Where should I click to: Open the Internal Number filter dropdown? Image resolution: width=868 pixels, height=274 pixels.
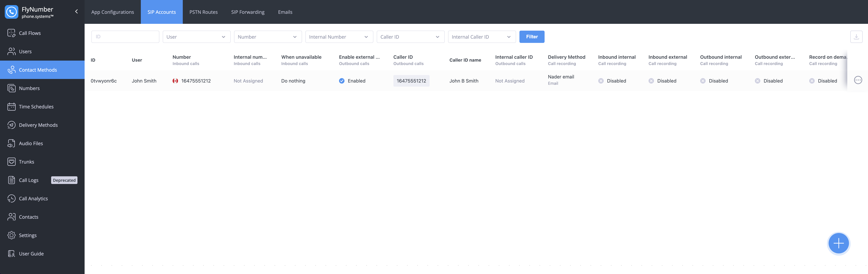[339, 37]
